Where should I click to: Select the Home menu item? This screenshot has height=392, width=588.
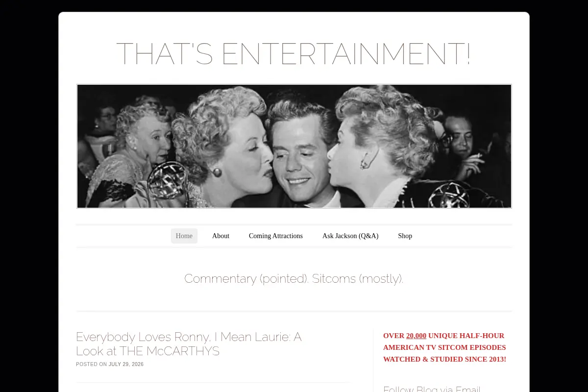click(184, 236)
